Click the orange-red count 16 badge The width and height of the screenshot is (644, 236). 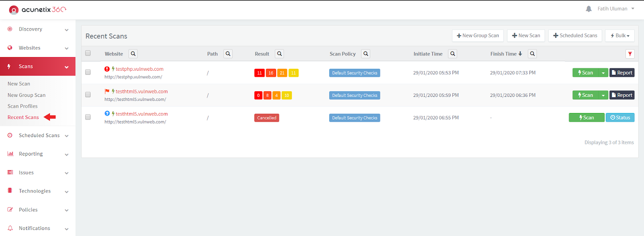[x=271, y=73]
